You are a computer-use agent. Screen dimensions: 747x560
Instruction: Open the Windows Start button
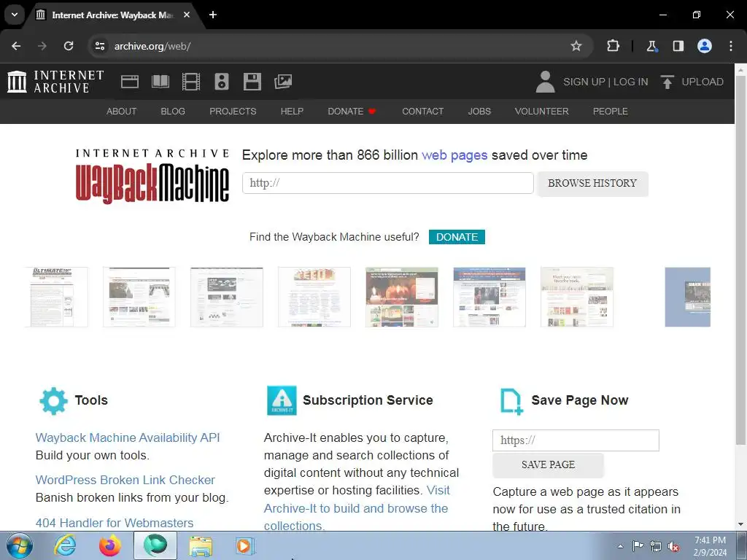pos(20,545)
